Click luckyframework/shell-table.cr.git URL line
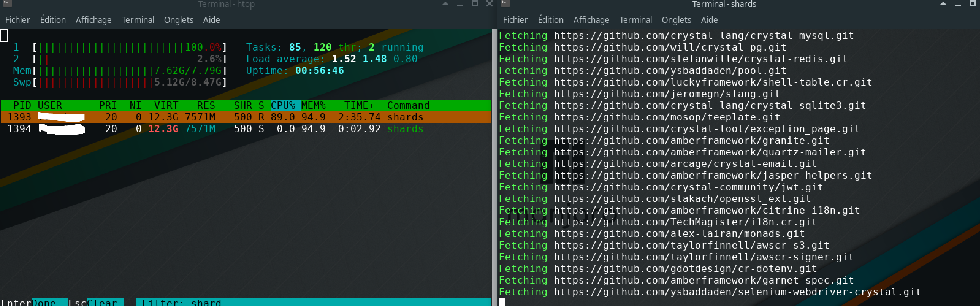The image size is (980, 306). (713, 82)
